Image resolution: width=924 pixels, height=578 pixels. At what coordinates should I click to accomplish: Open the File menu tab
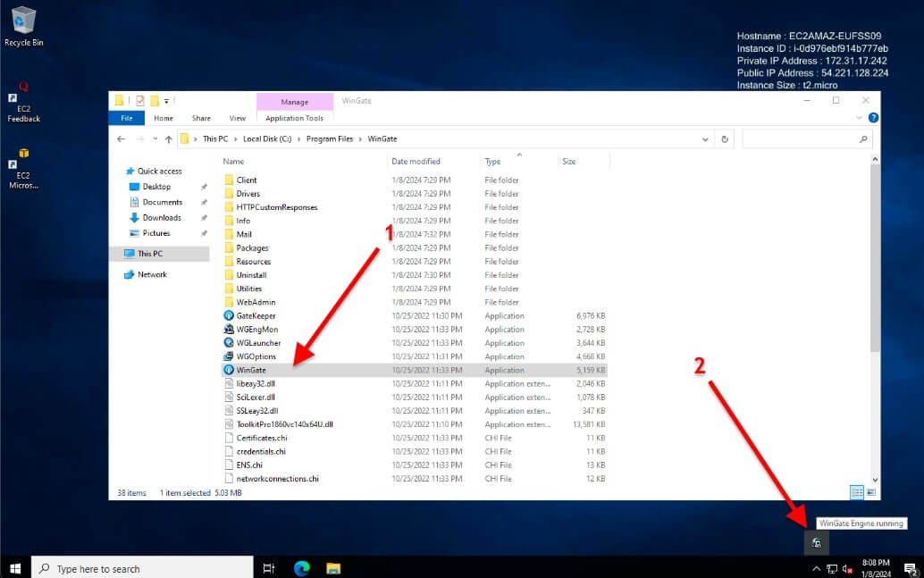pos(127,118)
